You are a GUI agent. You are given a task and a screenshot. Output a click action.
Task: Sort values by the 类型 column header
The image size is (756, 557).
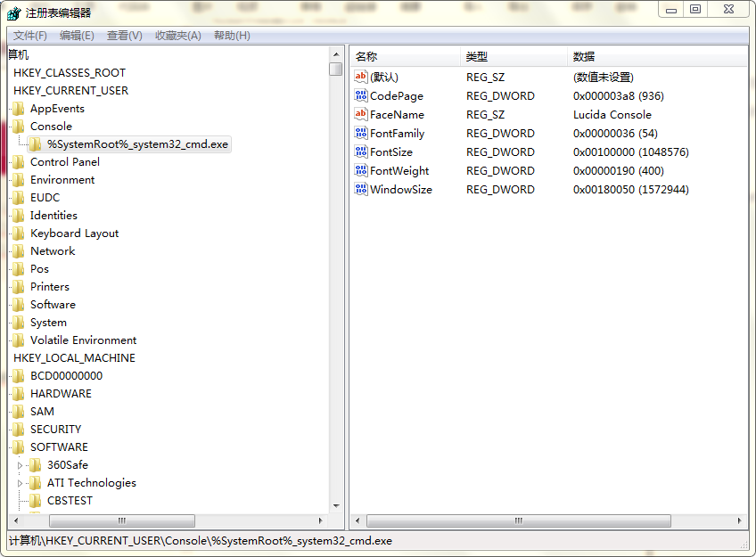[x=514, y=57]
